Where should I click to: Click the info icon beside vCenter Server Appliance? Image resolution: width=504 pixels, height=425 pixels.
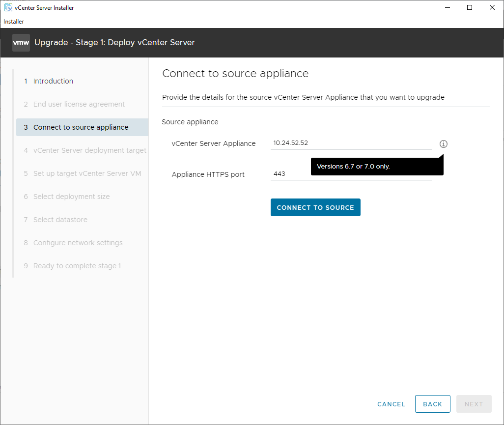tap(444, 144)
